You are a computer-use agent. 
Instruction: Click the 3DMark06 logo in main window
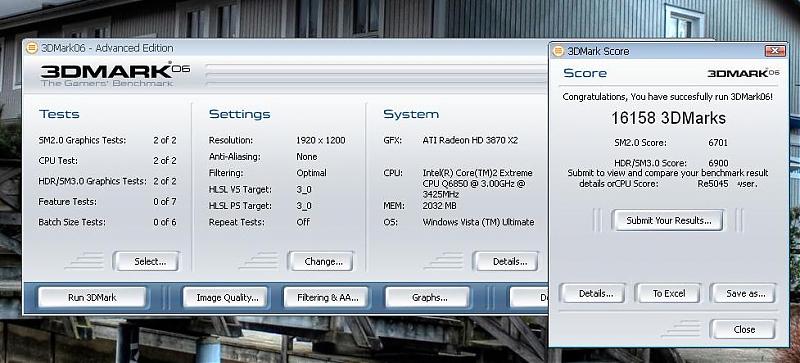tap(115, 75)
